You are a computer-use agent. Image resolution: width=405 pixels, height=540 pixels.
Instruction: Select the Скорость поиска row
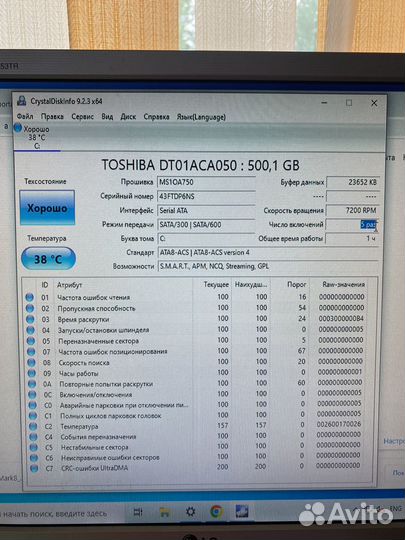(196, 362)
